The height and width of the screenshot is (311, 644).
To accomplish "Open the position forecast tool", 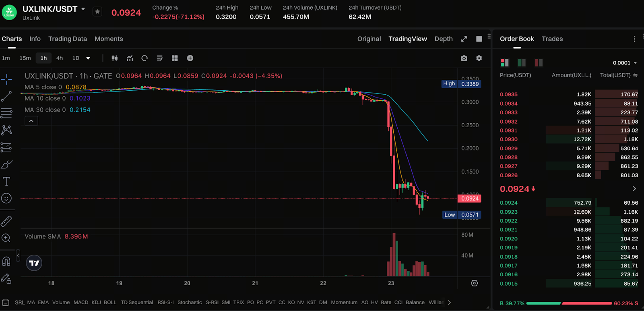I will click(x=6, y=147).
